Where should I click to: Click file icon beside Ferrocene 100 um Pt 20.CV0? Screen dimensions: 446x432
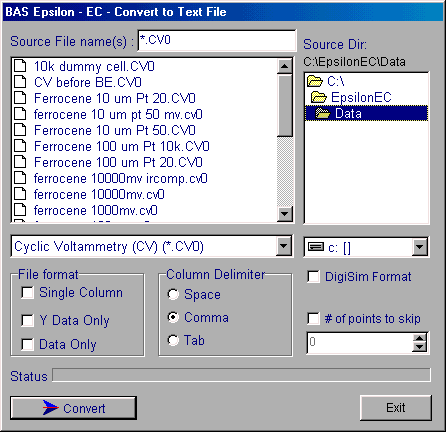(x=20, y=162)
